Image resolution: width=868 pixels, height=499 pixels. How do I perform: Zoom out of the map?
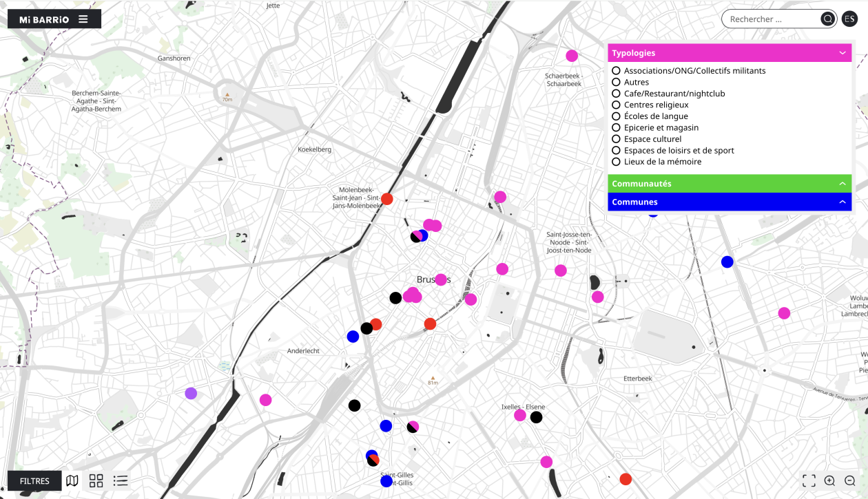pos(850,481)
